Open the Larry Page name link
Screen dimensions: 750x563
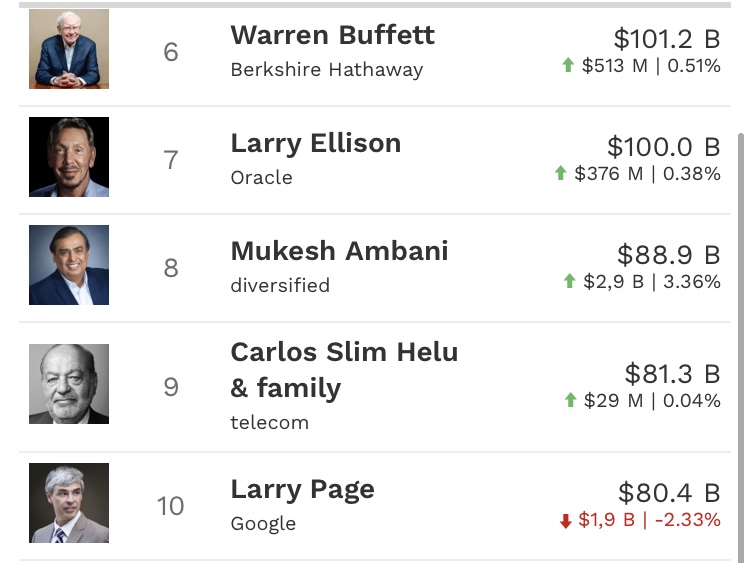[x=302, y=489]
